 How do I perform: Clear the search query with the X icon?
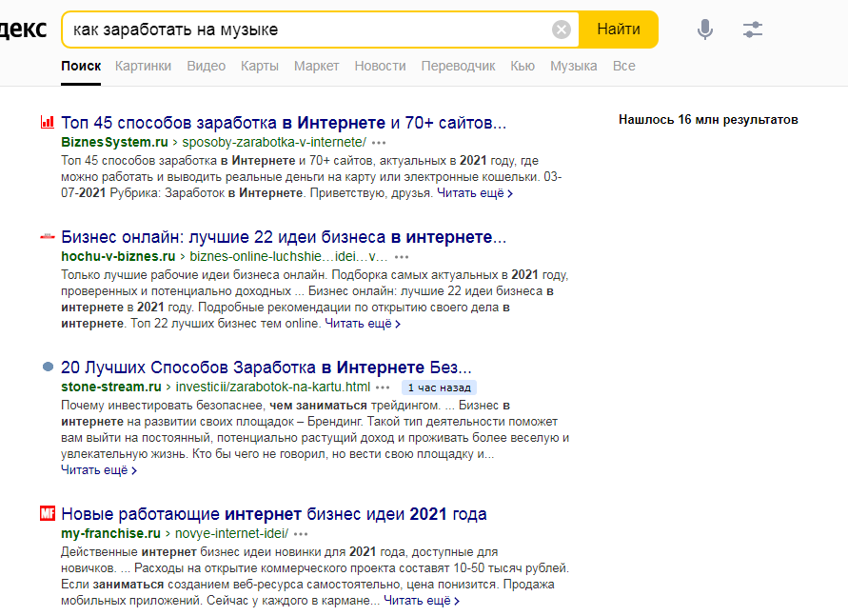(x=562, y=30)
